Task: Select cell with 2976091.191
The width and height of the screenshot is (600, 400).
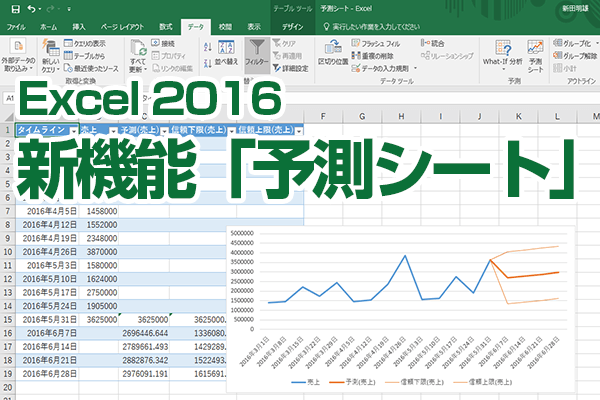Action: click(144, 374)
